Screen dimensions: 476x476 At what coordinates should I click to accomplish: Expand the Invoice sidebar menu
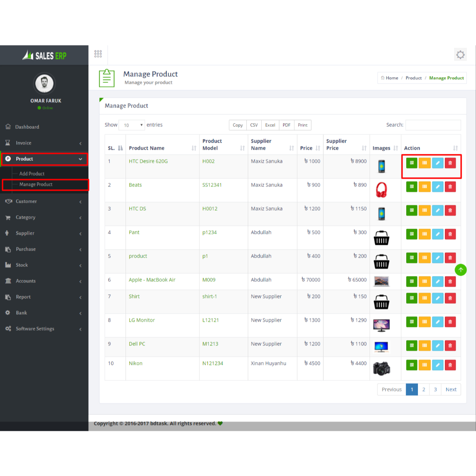click(x=44, y=143)
